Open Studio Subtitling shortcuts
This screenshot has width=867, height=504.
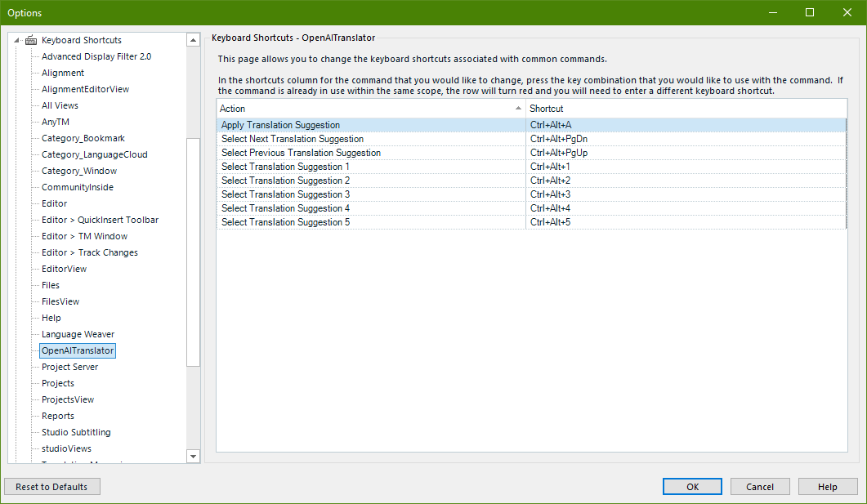(x=76, y=432)
